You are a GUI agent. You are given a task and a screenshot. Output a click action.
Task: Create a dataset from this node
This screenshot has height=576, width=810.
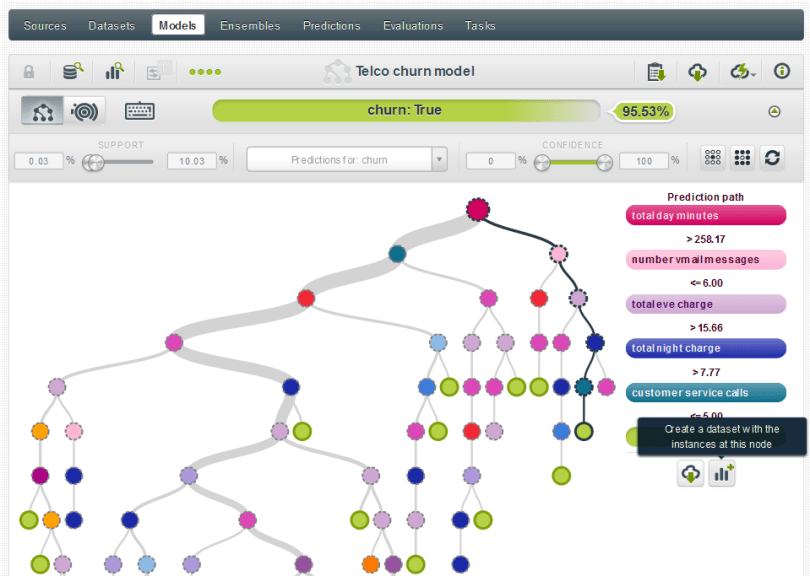click(722, 474)
